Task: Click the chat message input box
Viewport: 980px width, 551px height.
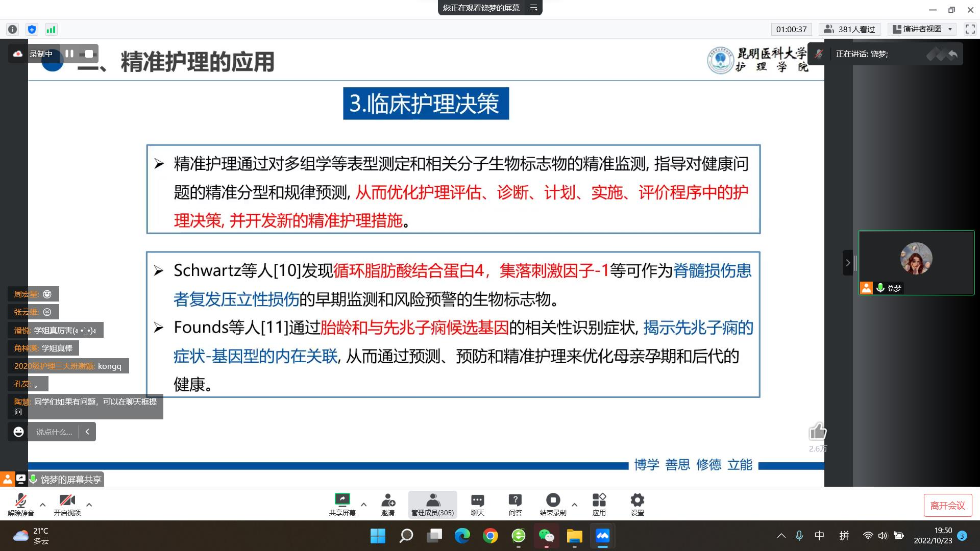Action: (x=54, y=432)
